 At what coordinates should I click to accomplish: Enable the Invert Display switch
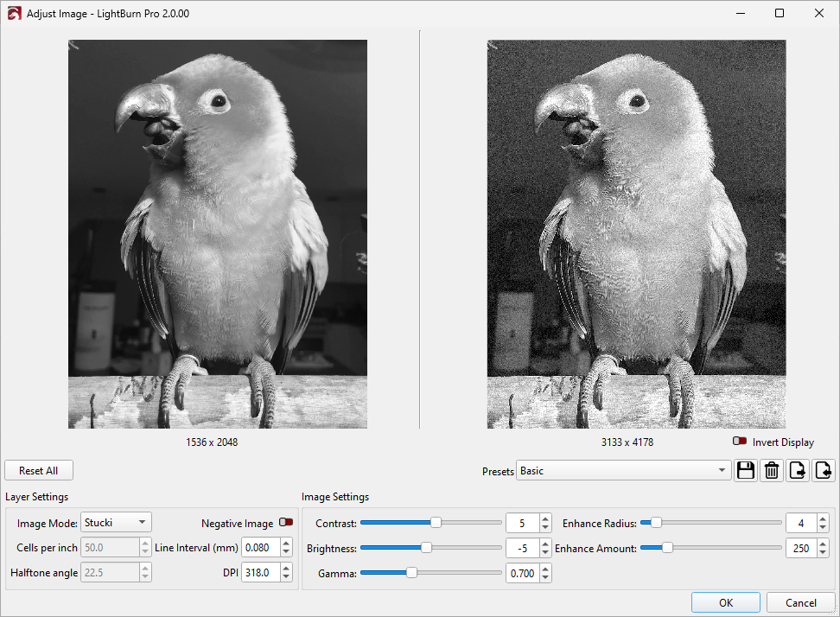pos(740,442)
